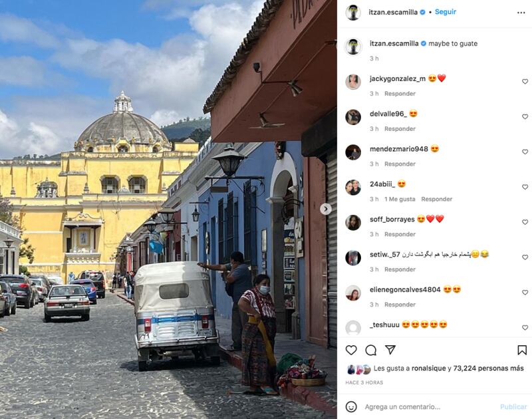
Task: Focus the Agrega un comentario field
Action: pyautogui.click(x=429, y=406)
